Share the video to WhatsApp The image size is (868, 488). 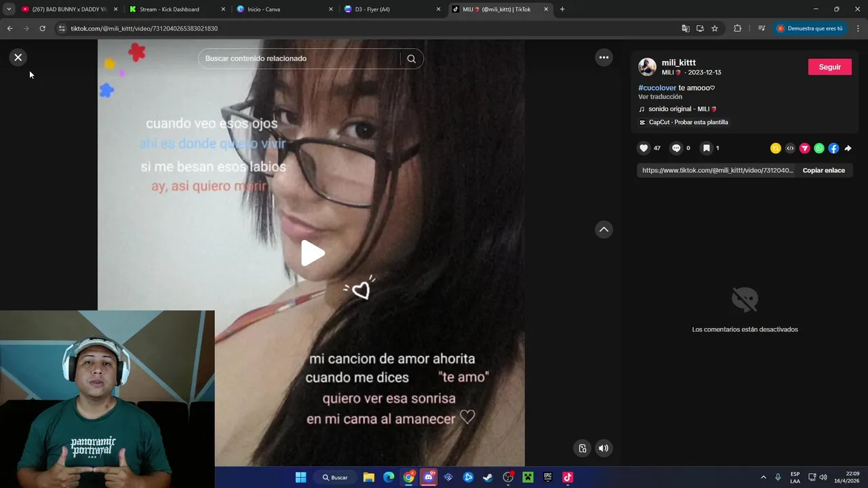[819, 148]
